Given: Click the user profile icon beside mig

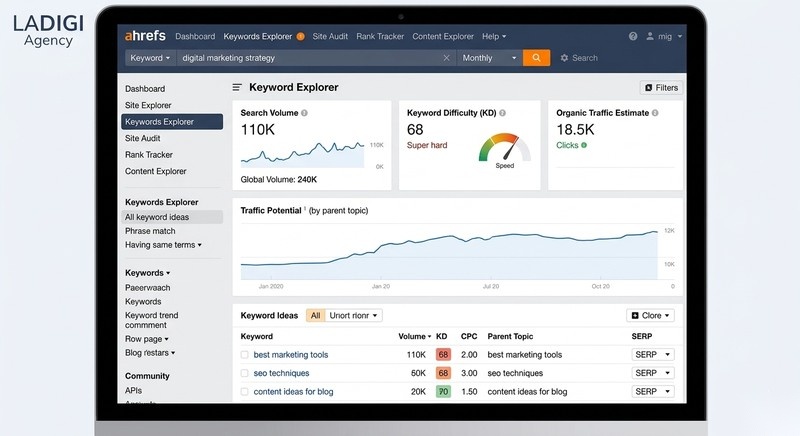Looking at the screenshot, I should click(649, 36).
